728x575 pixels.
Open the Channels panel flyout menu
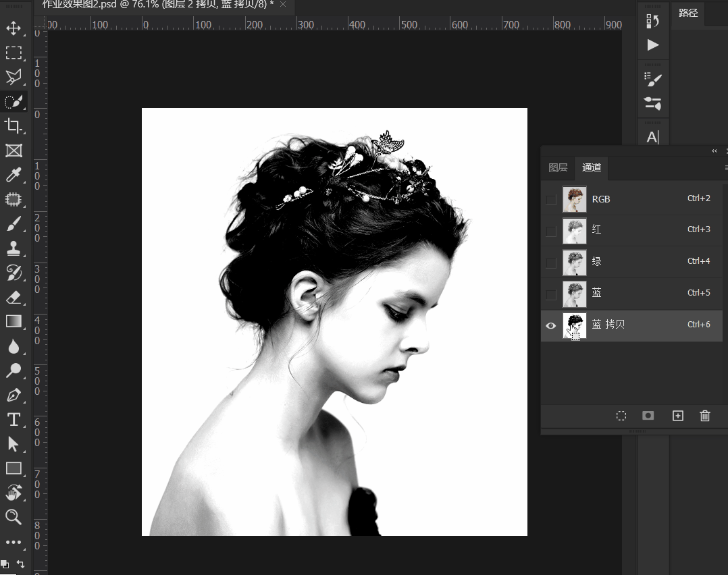pos(726,167)
